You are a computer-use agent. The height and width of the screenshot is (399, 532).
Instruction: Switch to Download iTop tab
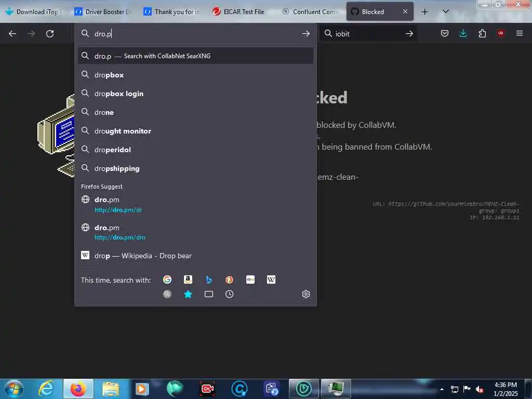coord(34,12)
